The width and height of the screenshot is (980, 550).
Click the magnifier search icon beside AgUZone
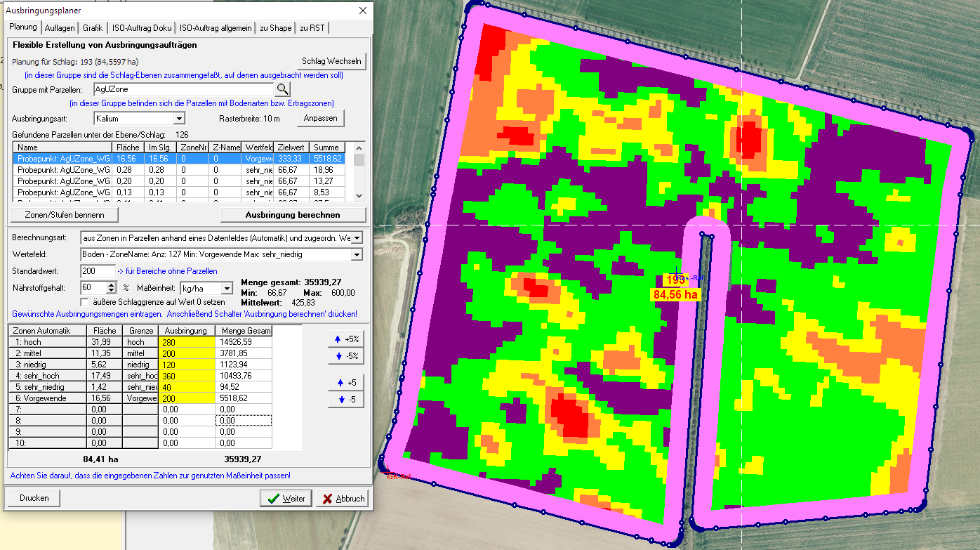click(282, 89)
